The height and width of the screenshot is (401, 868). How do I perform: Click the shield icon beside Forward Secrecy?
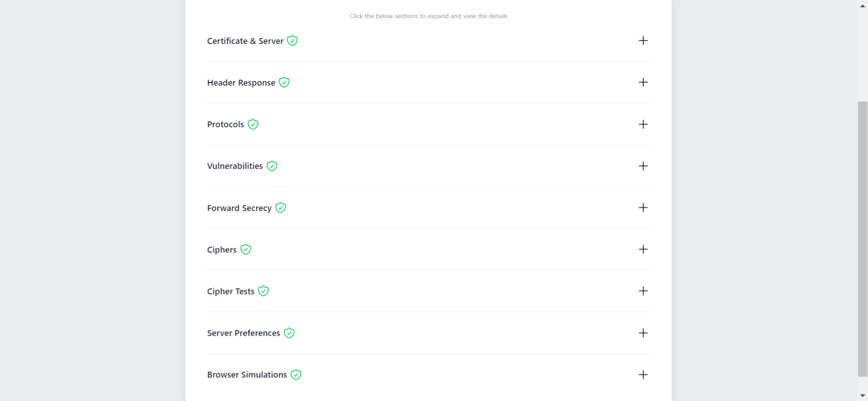pyautogui.click(x=280, y=208)
